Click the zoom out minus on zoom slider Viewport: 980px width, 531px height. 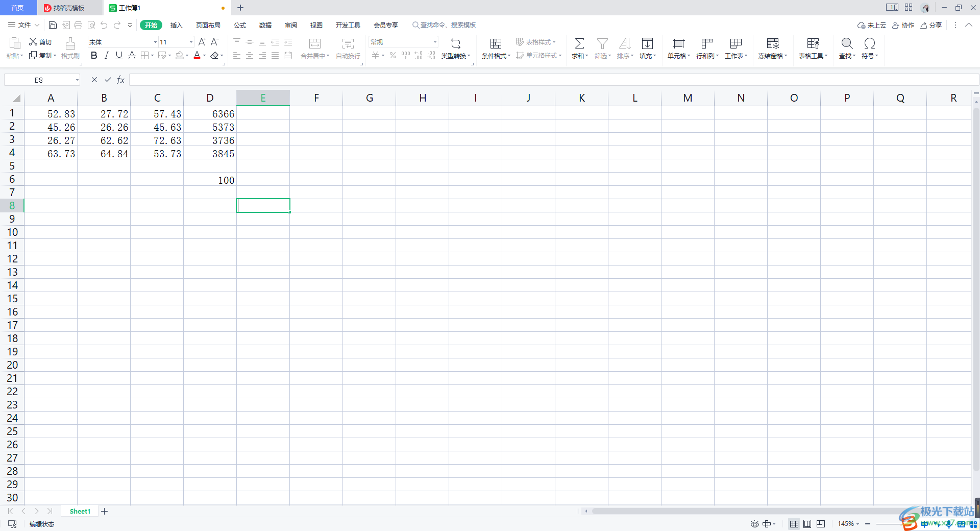coord(868,524)
